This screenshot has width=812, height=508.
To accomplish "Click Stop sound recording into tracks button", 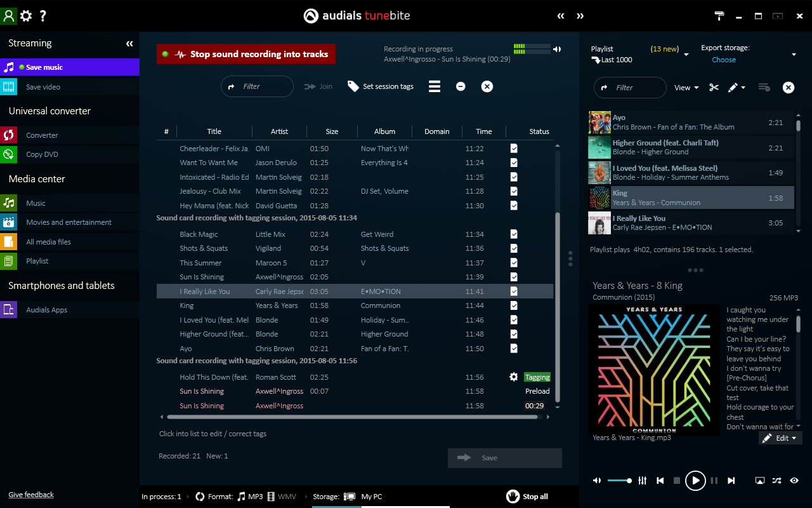I will [246, 54].
